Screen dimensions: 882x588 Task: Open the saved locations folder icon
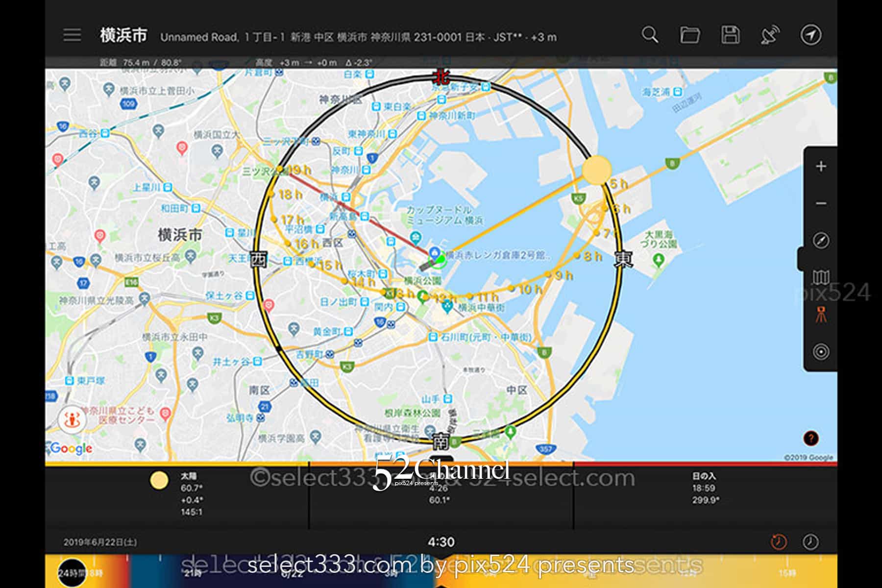(690, 35)
